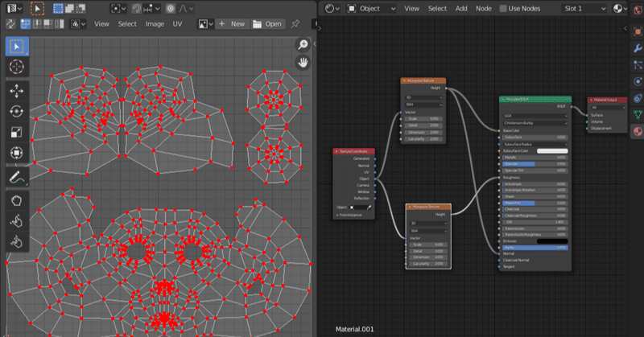This screenshot has height=337, width=644.
Task: Enable UV vertex select mode
Action: (26, 24)
